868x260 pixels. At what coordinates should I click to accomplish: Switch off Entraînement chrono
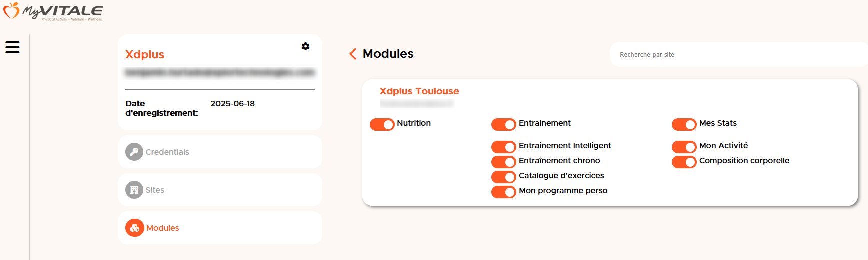click(504, 162)
